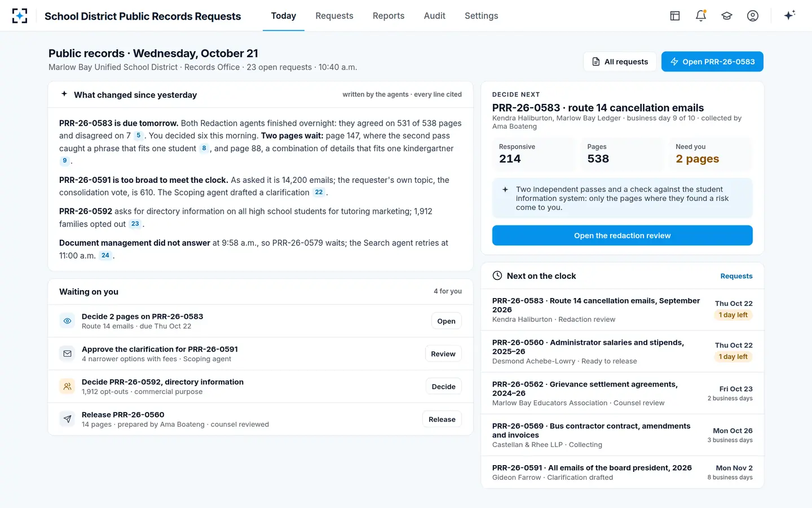Image resolution: width=812 pixels, height=508 pixels.
Task: Open PRR-26-0591 board president emails row
Action: [x=623, y=472]
